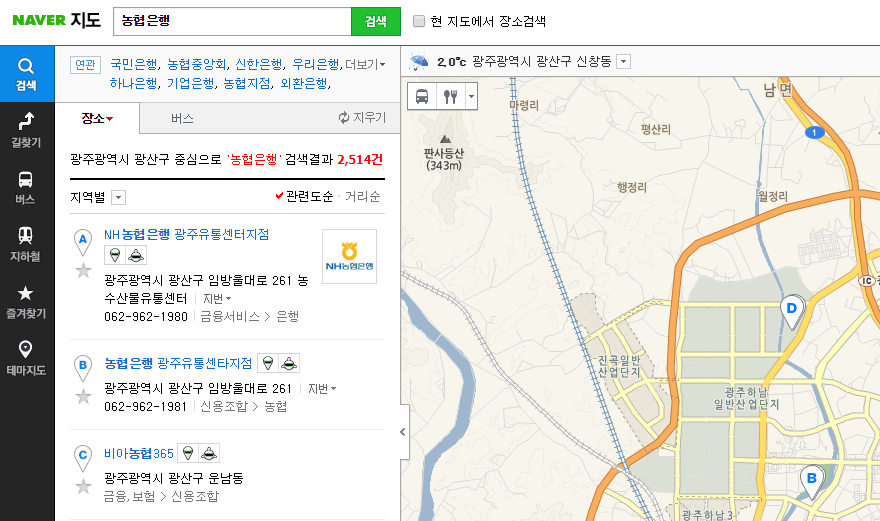Click the IC interchange label on map
Image resolution: width=880 pixels, height=521 pixels.
pyautogui.click(x=867, y=281)
